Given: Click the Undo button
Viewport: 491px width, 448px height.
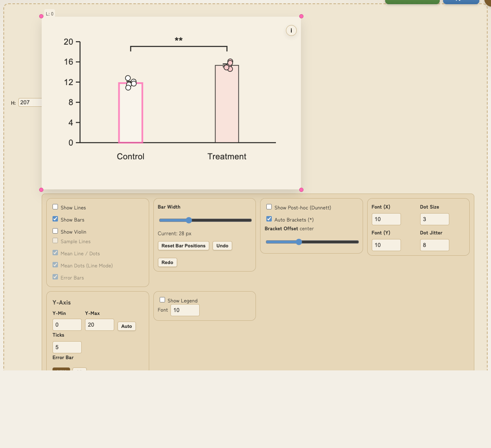Looking at the screenshot, I should tap(222, 246).
